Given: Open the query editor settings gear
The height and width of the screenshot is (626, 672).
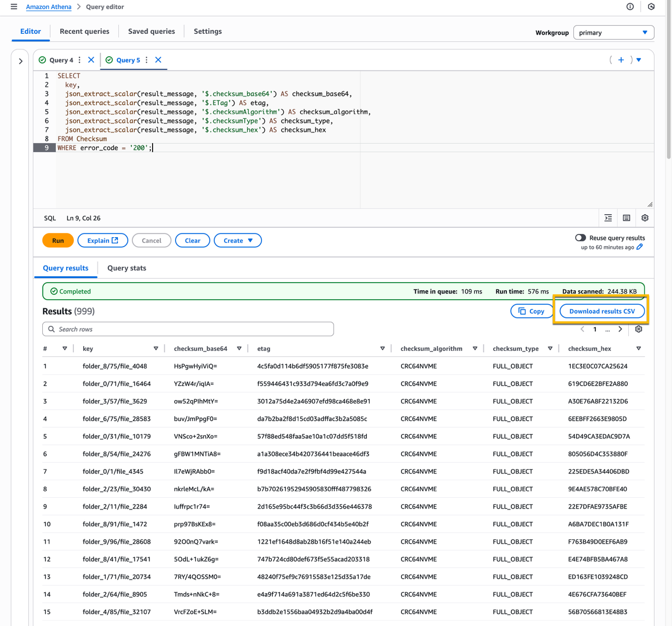Looking at the screenshot, I should point(644,217).
